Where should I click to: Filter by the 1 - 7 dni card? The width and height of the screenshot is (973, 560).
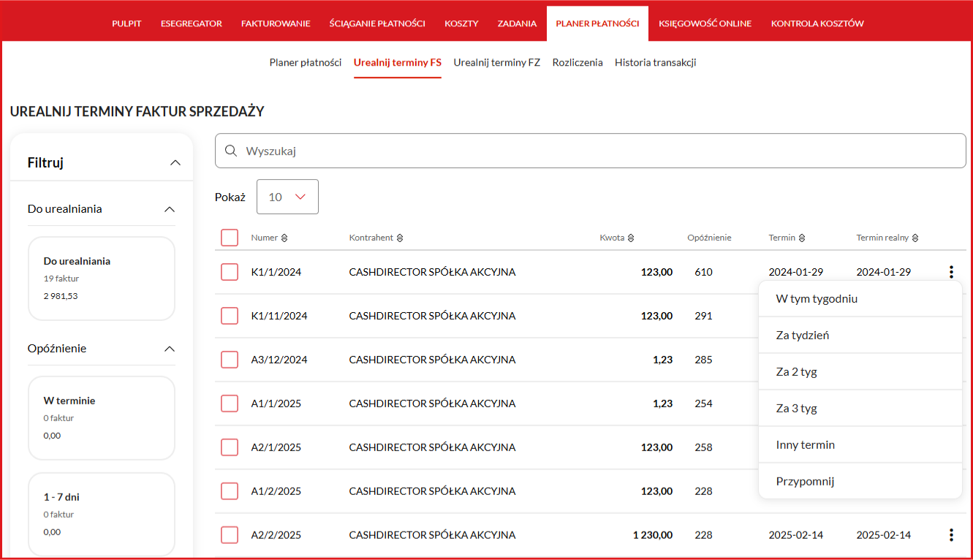[102, 515]
